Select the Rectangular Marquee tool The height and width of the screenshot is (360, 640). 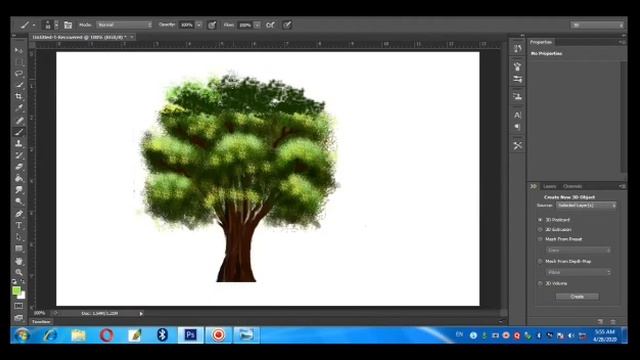coord(19,62)
